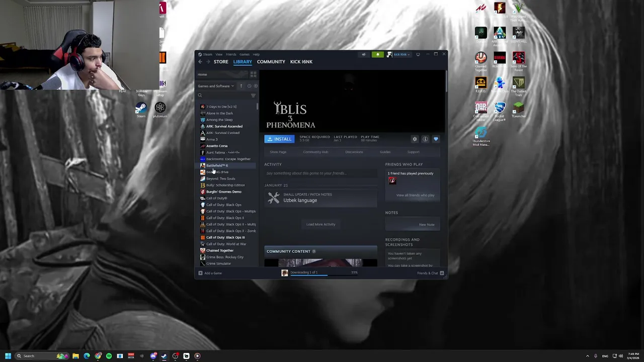Click the taskbar Search box

[42, 356]
